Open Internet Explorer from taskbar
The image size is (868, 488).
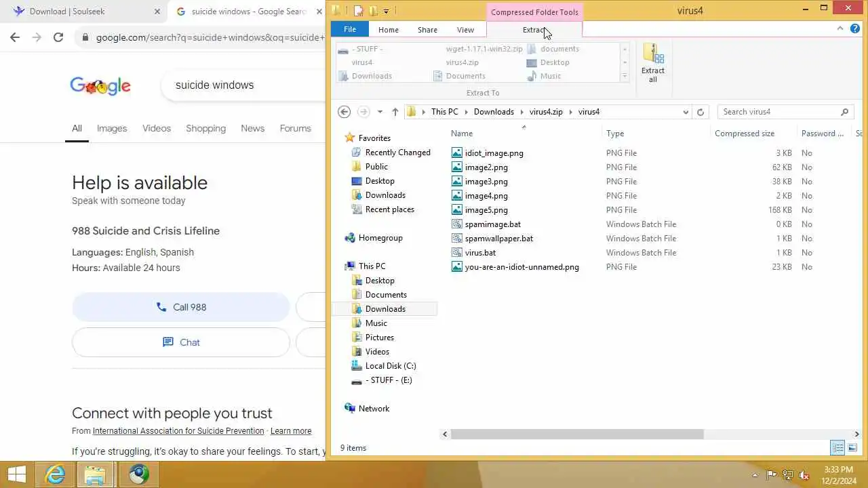[x=55, y=474]
